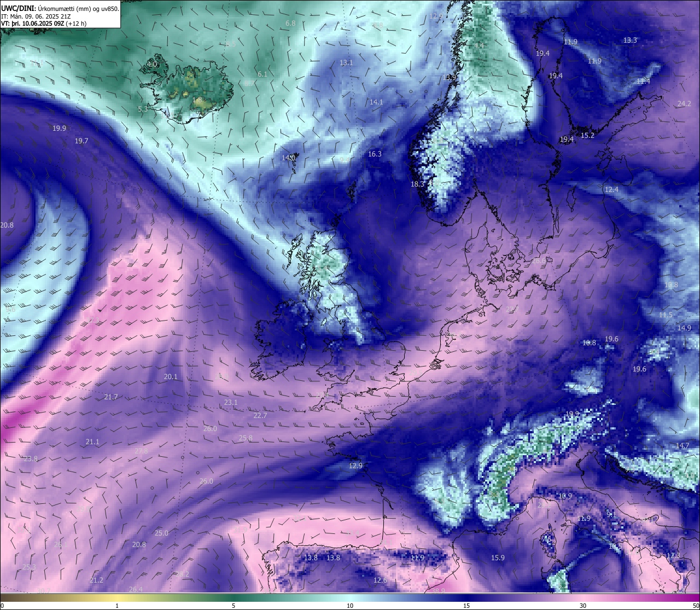This screenshot has width=700, height=610.
Task: Click the map value 21.1
Action: (x=92, y=441)
